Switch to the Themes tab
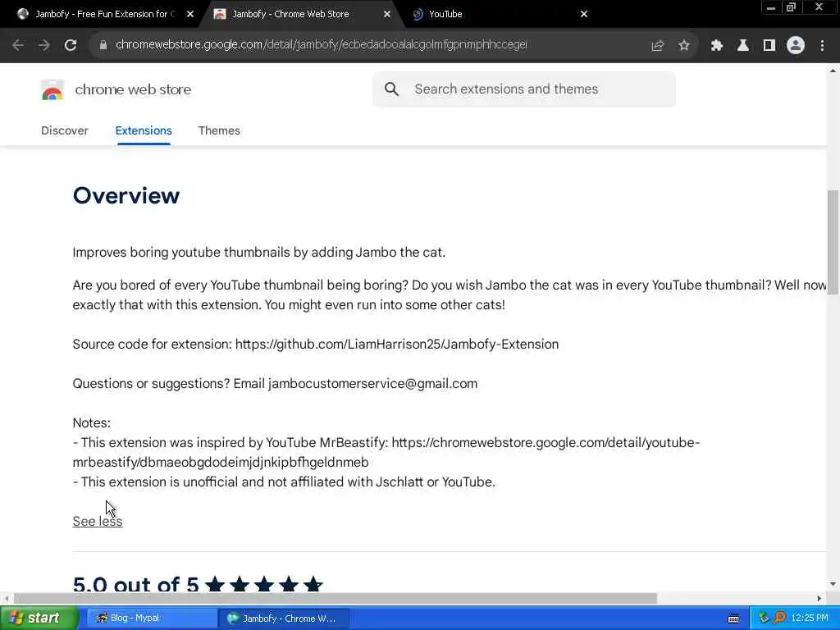The image size is (840, 630). point(219,130)
